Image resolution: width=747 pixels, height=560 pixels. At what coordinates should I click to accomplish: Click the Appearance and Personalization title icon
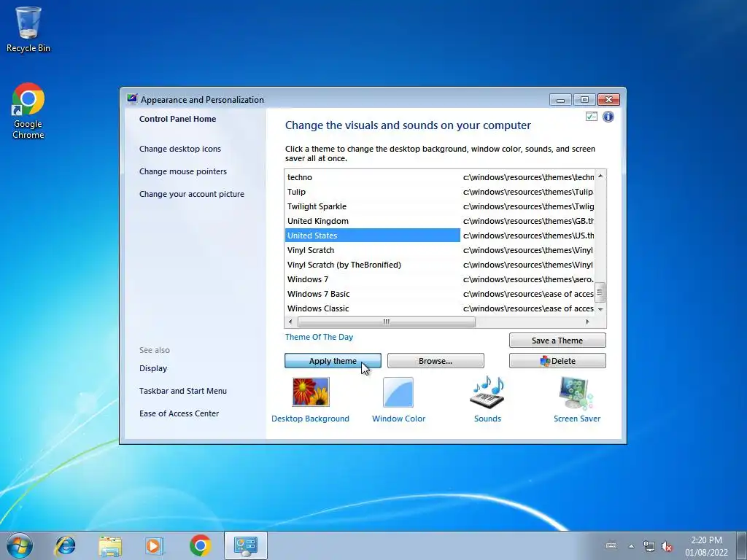pos(132,99)
